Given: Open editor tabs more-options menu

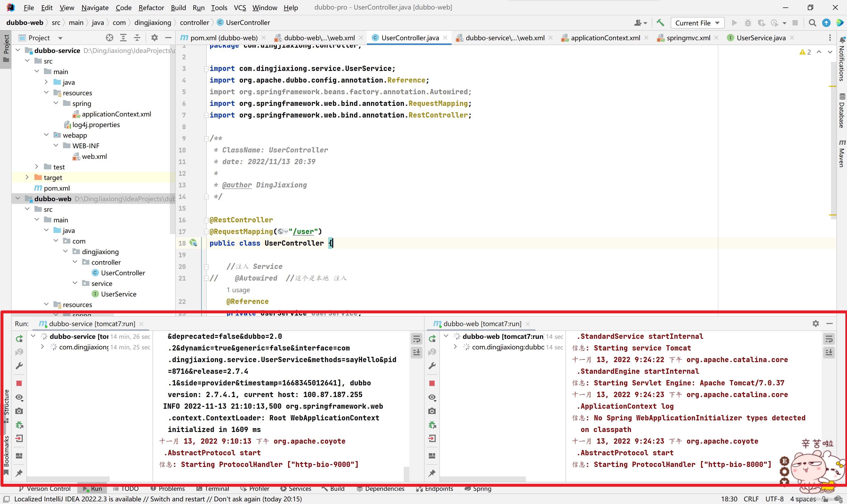Looking at the screenshot, I should tap(830, 38).
